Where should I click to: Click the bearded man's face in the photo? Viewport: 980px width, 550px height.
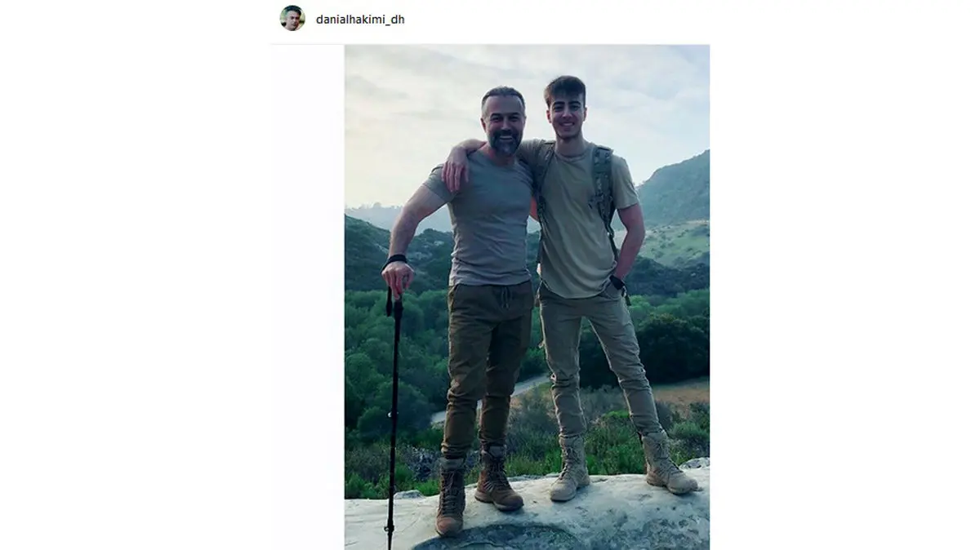503,124
